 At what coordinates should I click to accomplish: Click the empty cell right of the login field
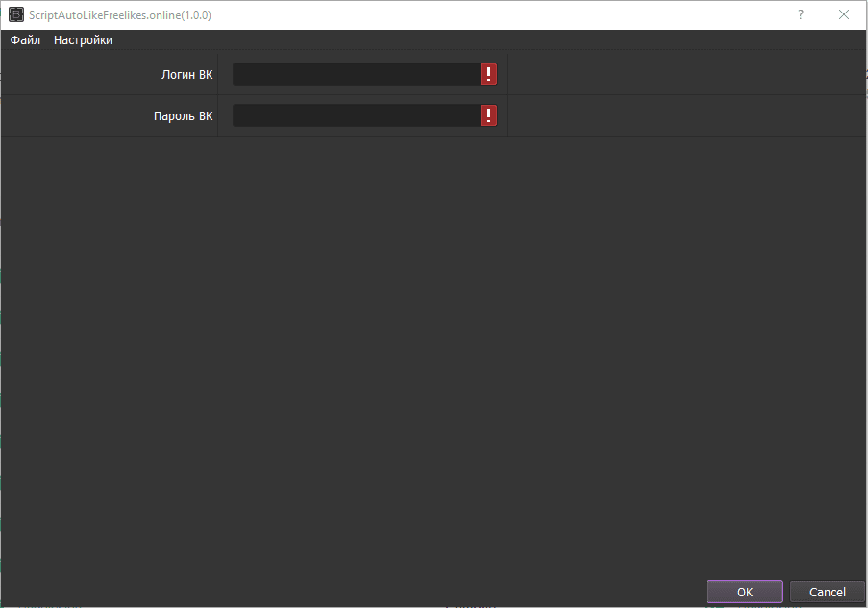684,75
